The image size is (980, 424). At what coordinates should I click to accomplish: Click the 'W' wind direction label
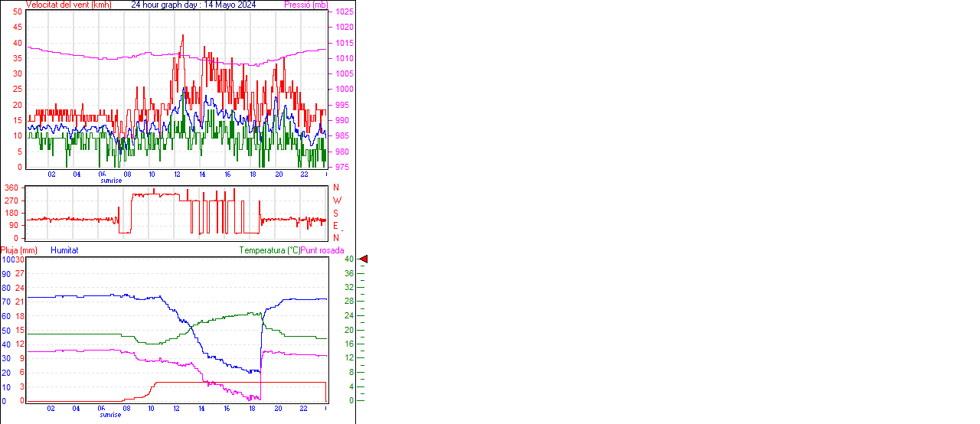pyautogui.click(x=336, y=201)
